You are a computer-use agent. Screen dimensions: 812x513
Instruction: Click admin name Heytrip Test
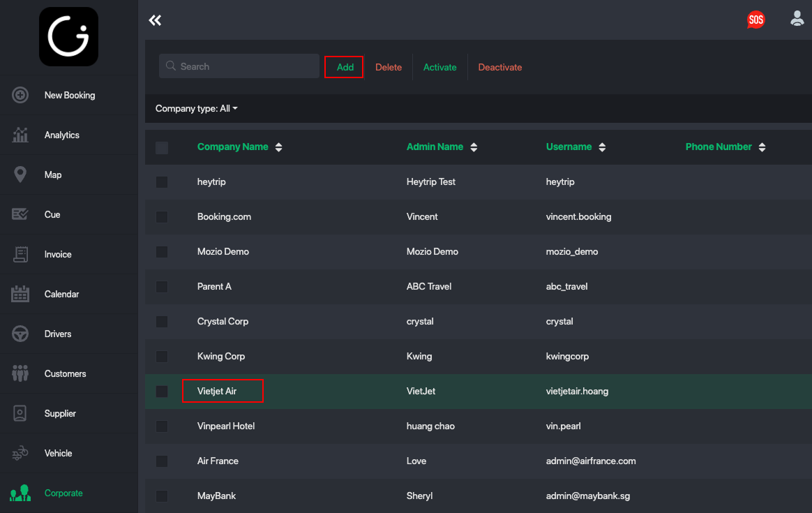point(431,182)
